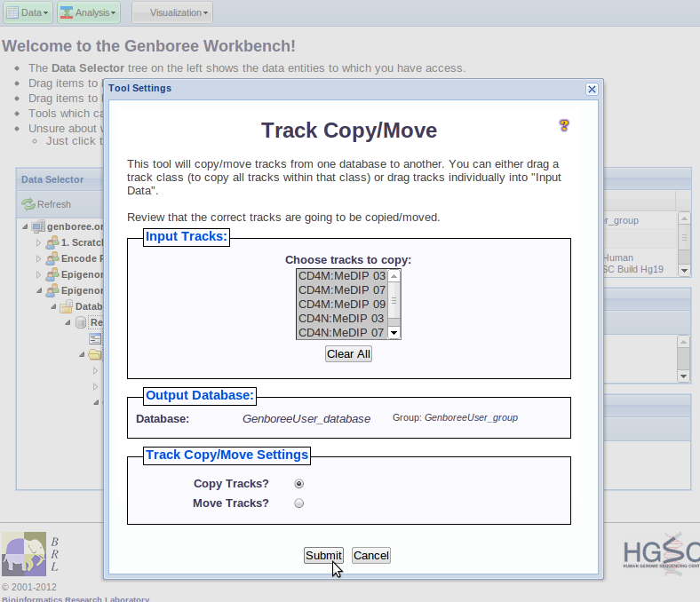Click the genboree.org host computer icon
700x602 pixels.
click(38, 226)
